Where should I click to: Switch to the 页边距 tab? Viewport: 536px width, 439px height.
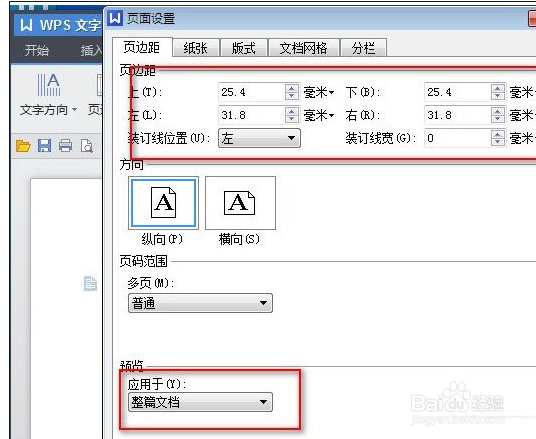click(x=142, y=48)
